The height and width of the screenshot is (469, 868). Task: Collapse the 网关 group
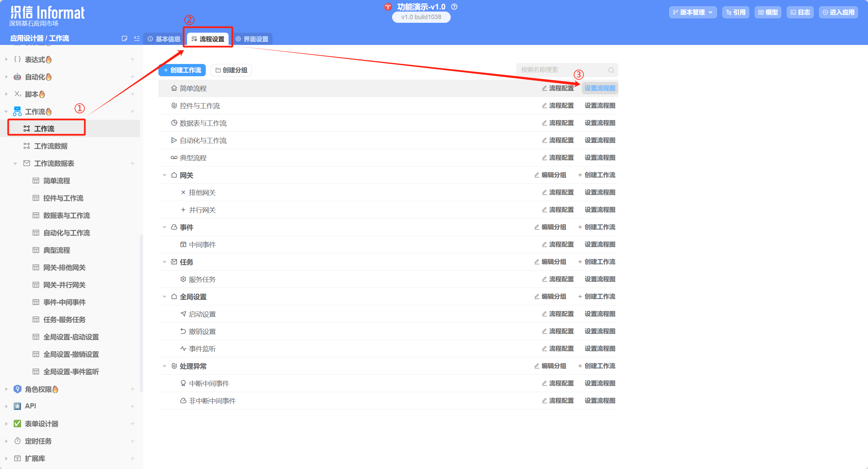165,175
